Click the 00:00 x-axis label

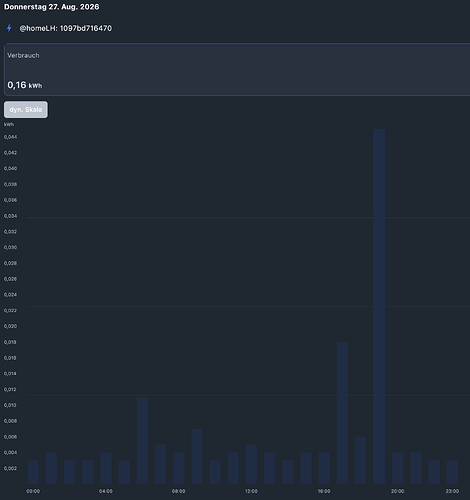click(33, 491)
